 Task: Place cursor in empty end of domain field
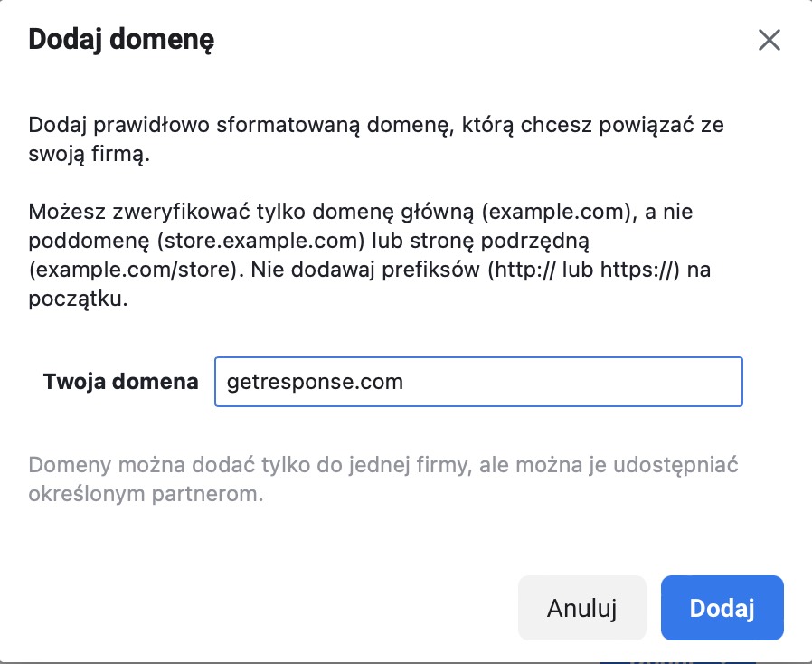point(570,382)
